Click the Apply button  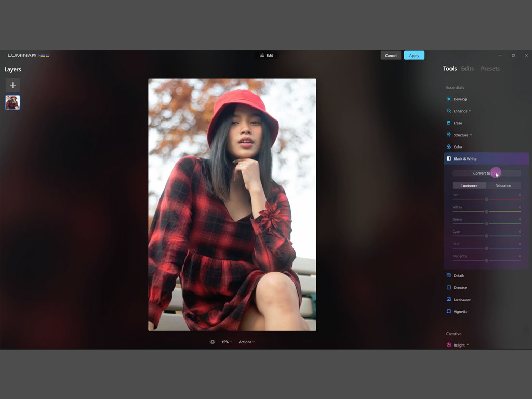pyautogui.click(x=414, y=56)
